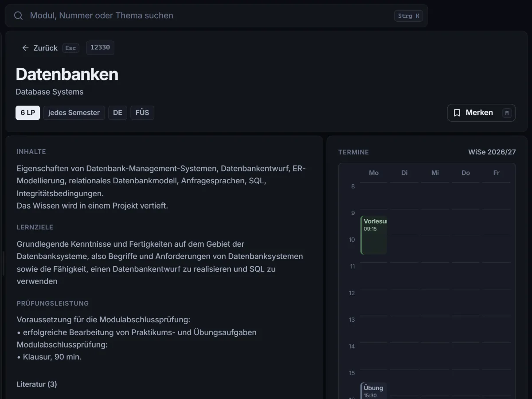Click the bookmark icon in Merken
The width and height of the screenshot is (532, 399).
tap(457, 113)
